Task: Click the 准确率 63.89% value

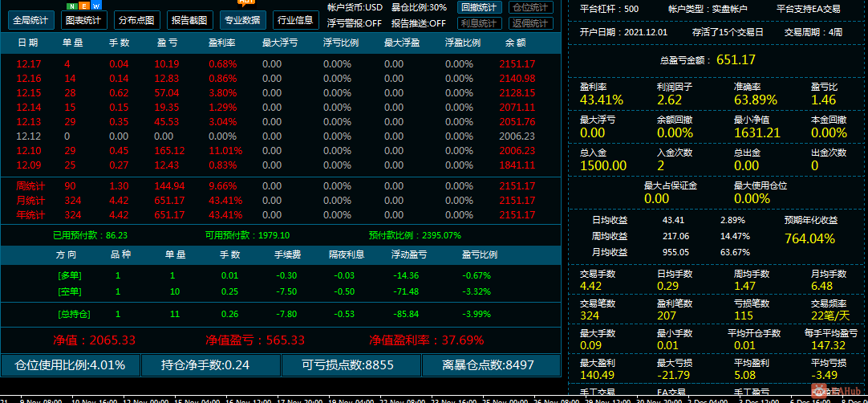Action: click(x=756, y=100)
